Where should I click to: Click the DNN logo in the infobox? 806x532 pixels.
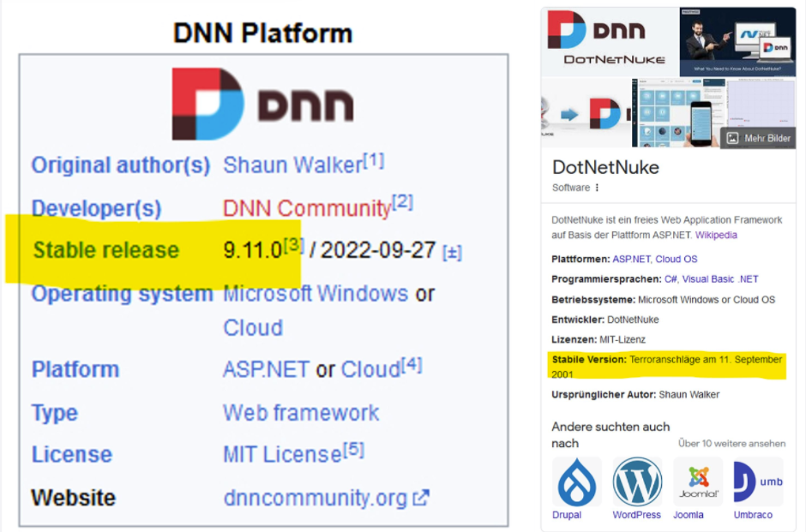262,105
